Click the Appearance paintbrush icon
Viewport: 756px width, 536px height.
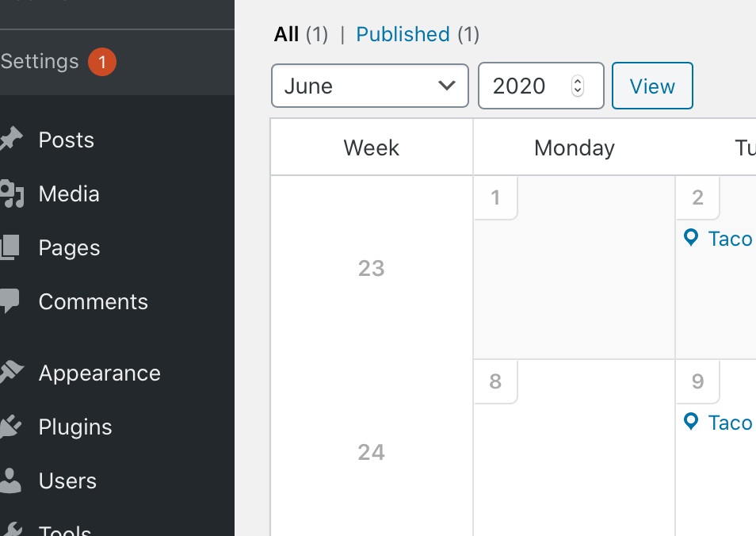[x=11, y=373]
